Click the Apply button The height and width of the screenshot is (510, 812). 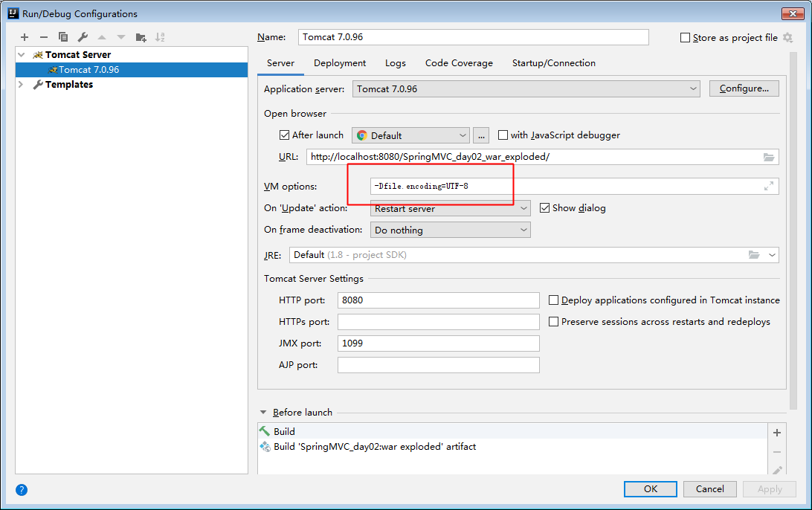[770, 489]
